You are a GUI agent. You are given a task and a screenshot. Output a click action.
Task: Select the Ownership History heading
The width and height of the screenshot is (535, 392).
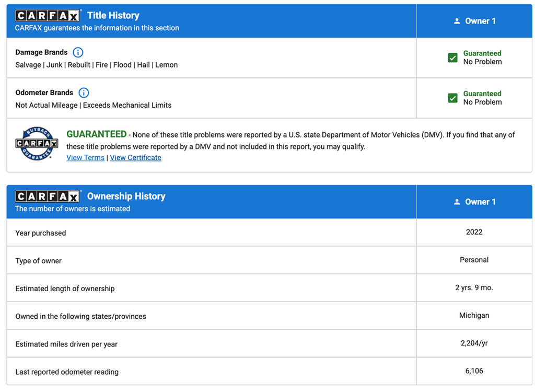pyautogui.click(x=126, y=197)
